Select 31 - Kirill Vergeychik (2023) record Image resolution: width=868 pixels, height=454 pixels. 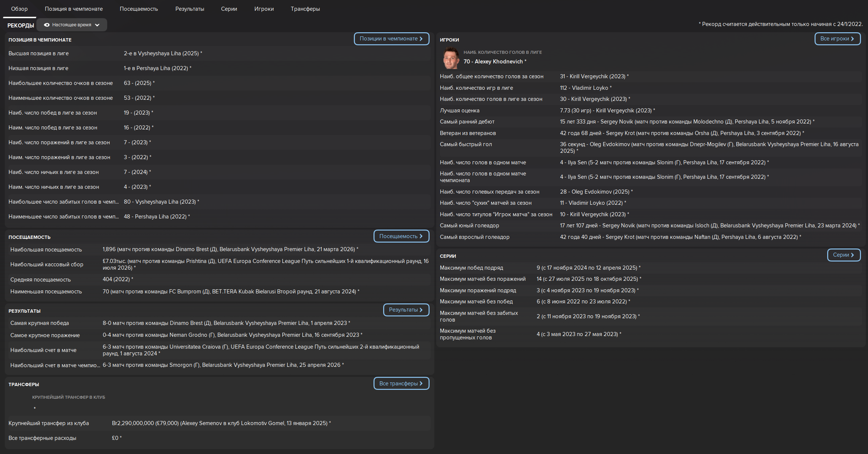click(594, 76)
